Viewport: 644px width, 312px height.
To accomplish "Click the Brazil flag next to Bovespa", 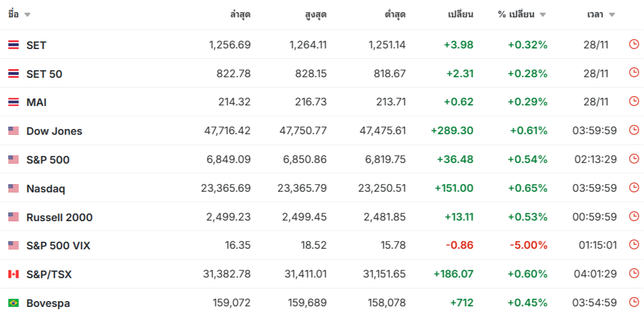I will (x=13, y=303).
